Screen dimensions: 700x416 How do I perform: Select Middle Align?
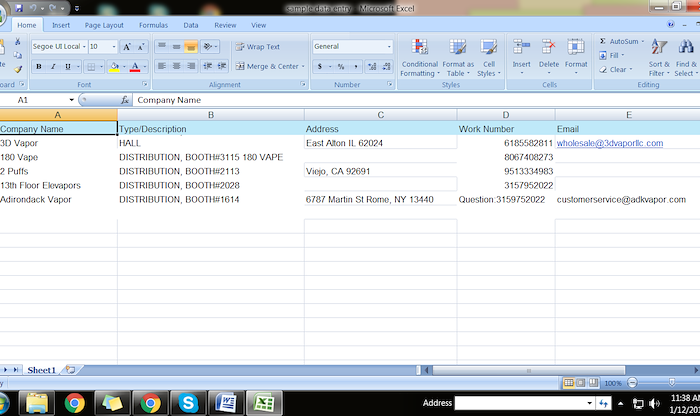point(176,46)
